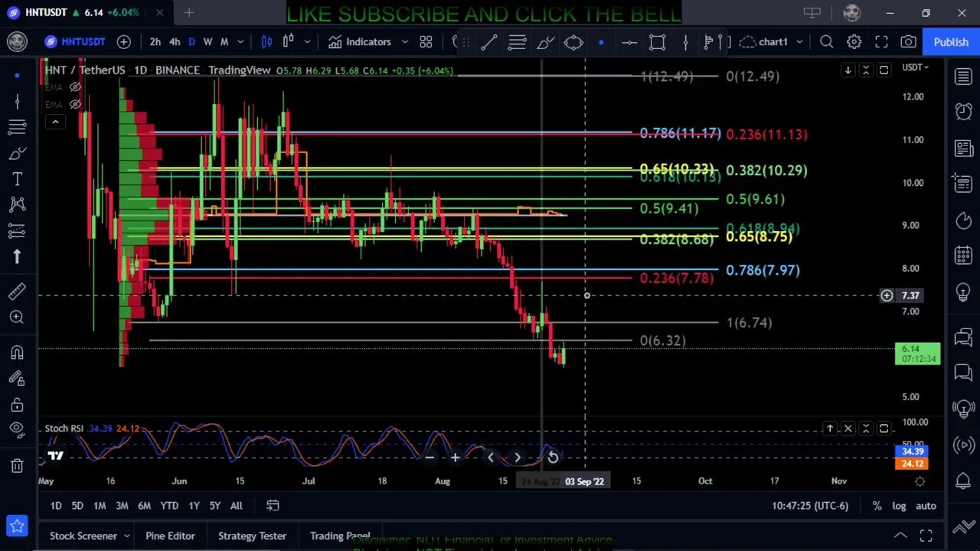Open the Notifications bell icon in right sidebar
Image resolution: width=980 pixels, height=551 pixels.
click(x=963, y=481)
